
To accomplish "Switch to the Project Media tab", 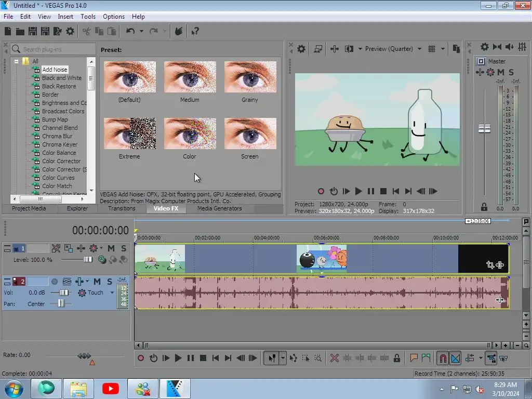I will [29, 208].
